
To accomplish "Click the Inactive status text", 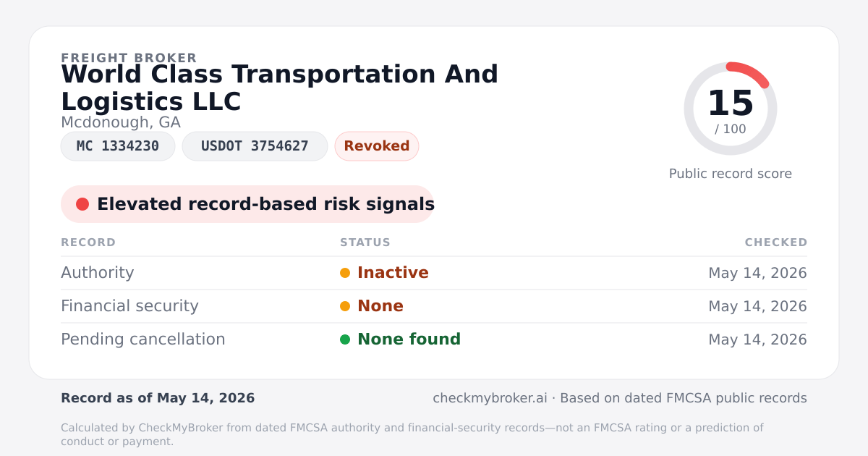I will point(393,273).
